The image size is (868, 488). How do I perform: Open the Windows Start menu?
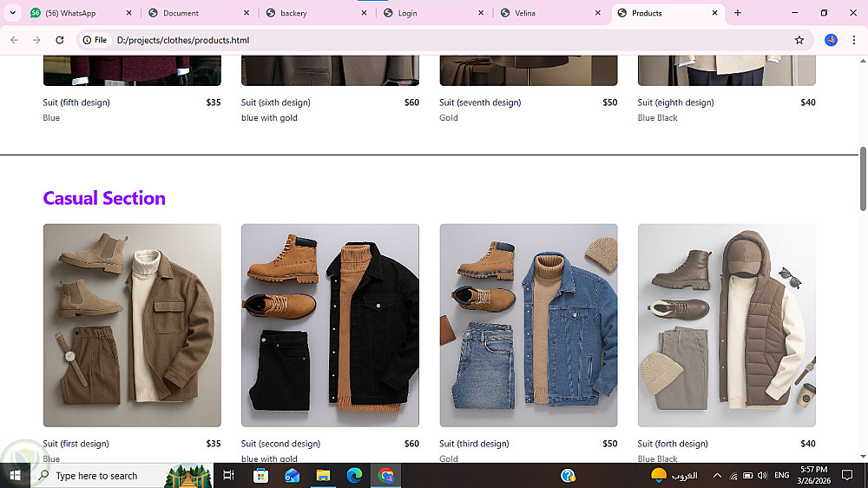point(15,475)
